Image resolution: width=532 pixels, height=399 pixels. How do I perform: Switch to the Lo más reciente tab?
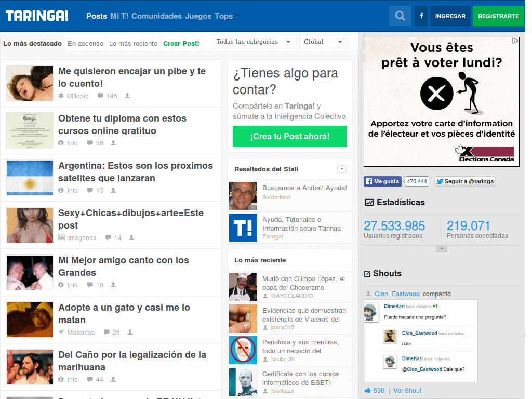133,43
